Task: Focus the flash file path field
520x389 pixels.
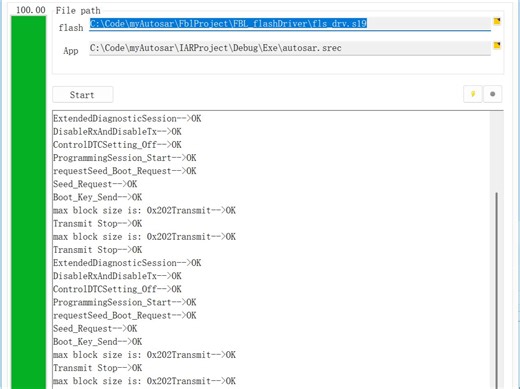Action: 290,24
